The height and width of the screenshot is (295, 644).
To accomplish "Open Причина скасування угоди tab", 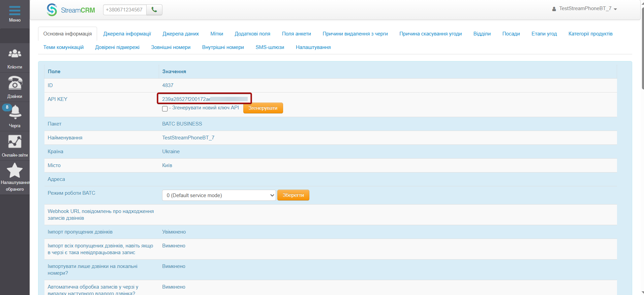I will point(431,34).
